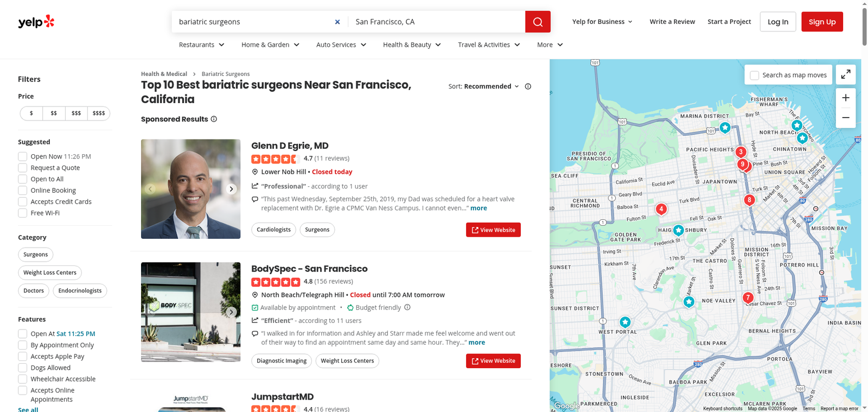Zoom out on the map
868x412 pixels.
846,118
